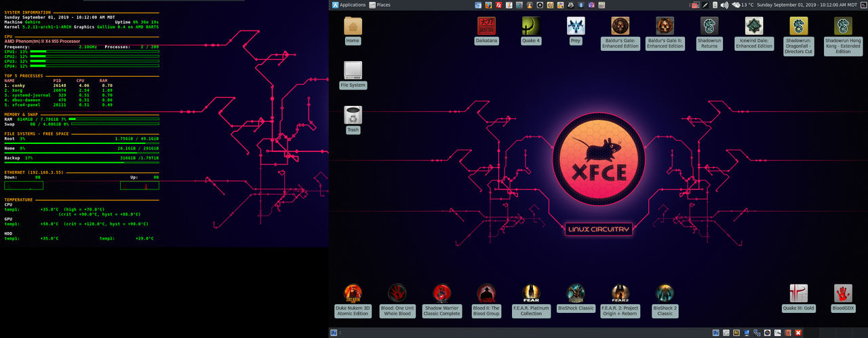This screenshot has width=868, height=338.
Task: Open Icewind Dale: Enhanced Edition icon
Action: (754, 33)
